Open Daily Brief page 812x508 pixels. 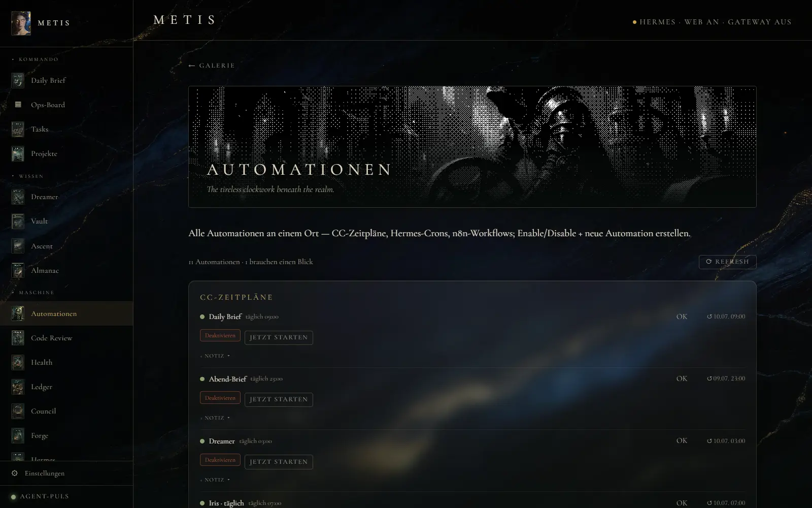click(x=66, y=80)
